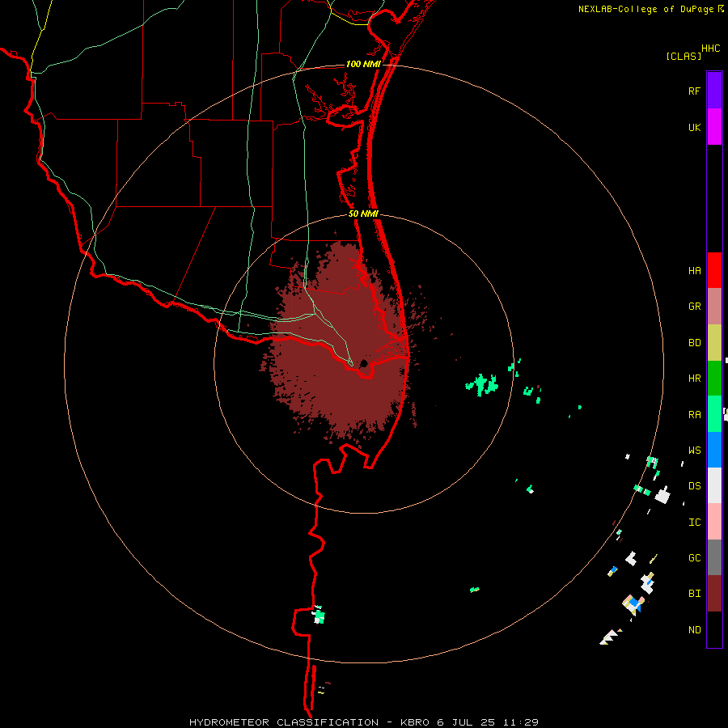Viewport: 728px width, 728px height.
Task: Select the yellow BD legend swatch
Action: coord(714,343)
